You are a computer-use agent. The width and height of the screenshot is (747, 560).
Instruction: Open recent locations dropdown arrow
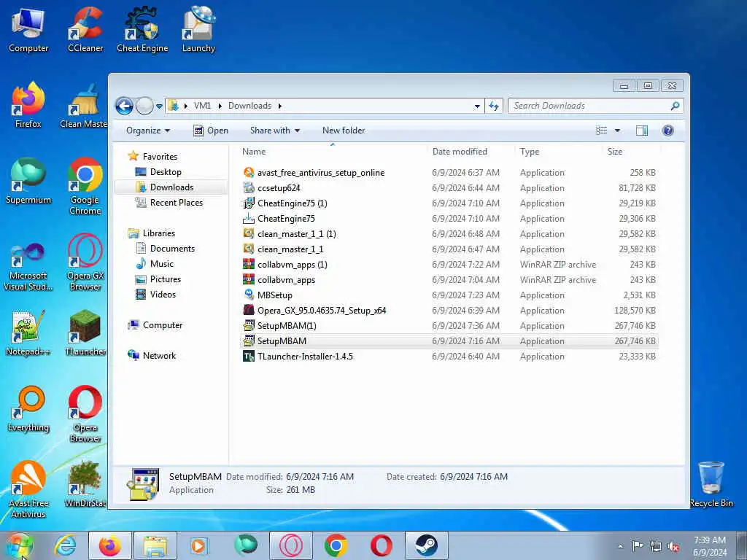159,106
